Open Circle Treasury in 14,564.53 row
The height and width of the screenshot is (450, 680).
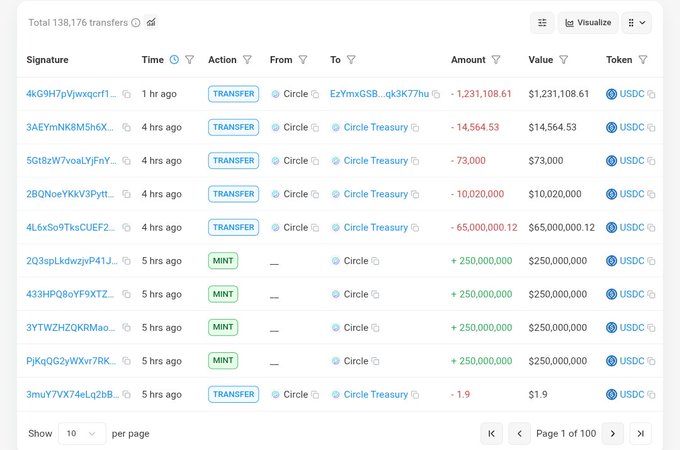[376, 127]
